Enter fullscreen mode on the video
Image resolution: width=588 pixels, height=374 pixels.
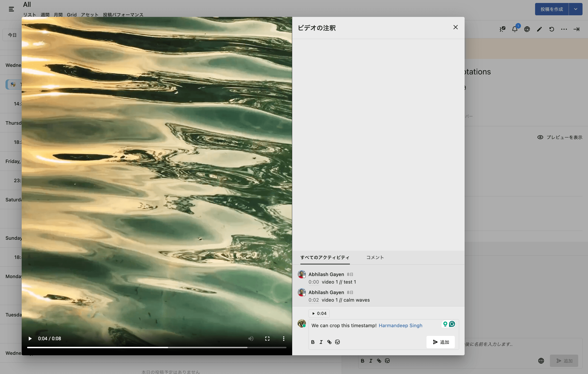click(267, 339)
